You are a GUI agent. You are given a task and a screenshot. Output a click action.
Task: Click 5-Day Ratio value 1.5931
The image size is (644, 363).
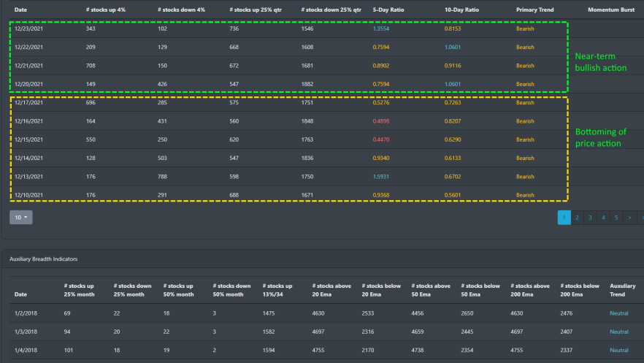click(380, 177)
